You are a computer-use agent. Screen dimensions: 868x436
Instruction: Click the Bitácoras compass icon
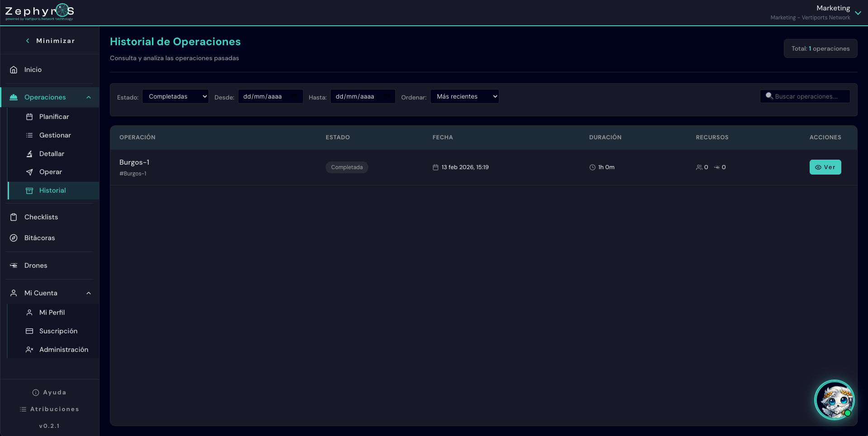click(x=14, y=238)
